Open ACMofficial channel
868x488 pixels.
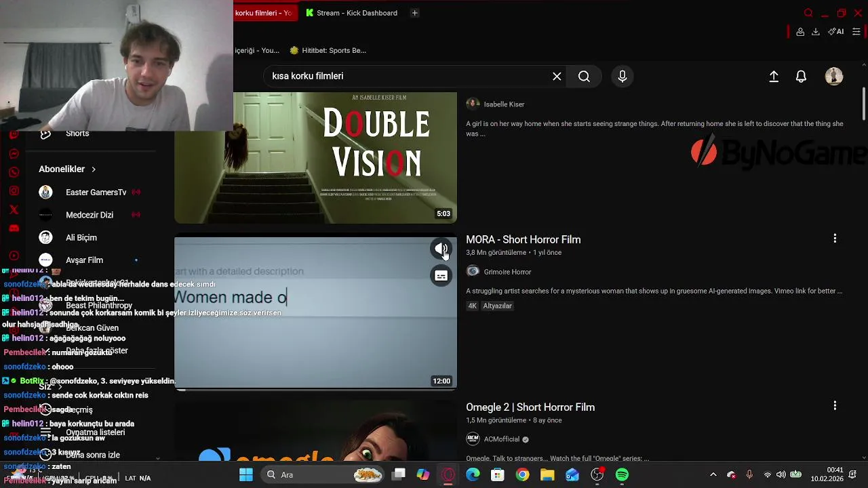(x=502, y=439)
